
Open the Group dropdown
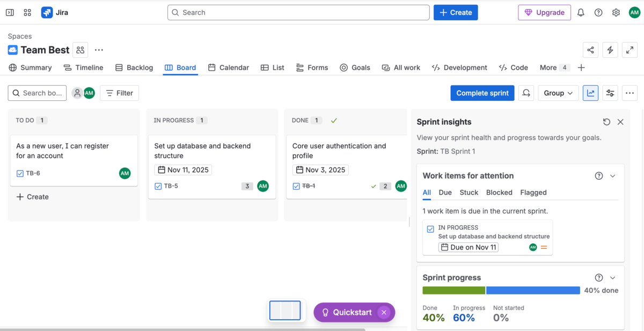pos(558,93)
